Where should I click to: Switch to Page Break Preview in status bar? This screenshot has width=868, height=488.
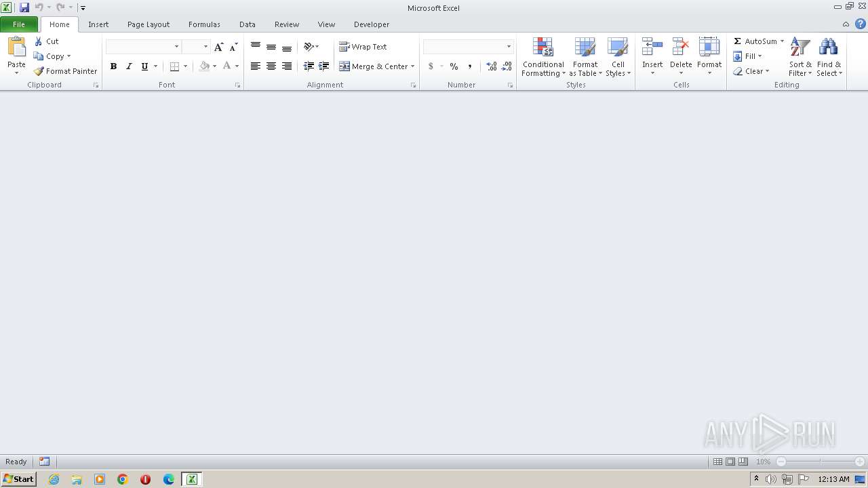pos(743,462)
